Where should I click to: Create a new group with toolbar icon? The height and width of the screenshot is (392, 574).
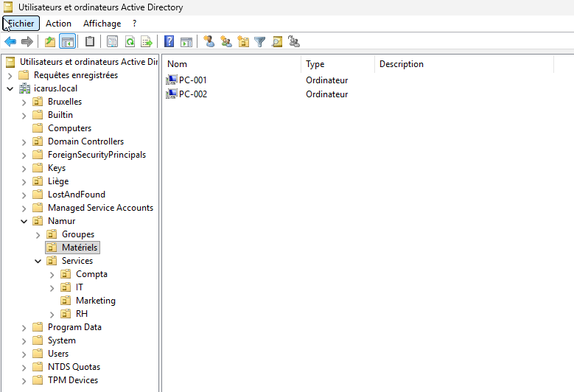(226, 41)
